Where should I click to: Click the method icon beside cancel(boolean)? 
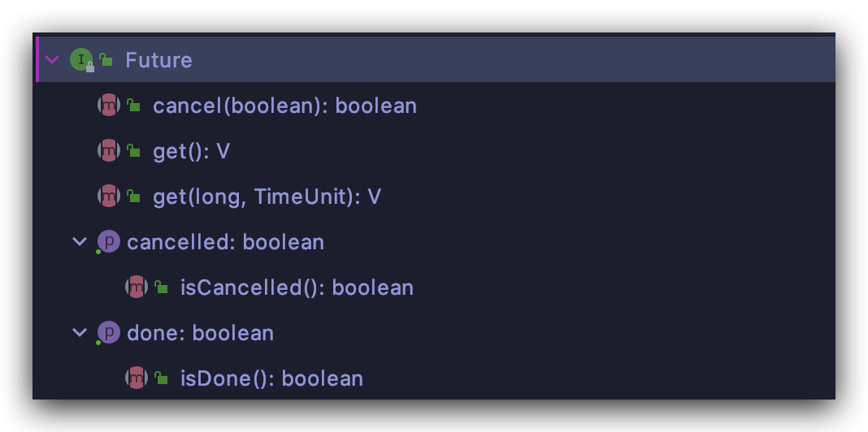click(x=108, y=106)
